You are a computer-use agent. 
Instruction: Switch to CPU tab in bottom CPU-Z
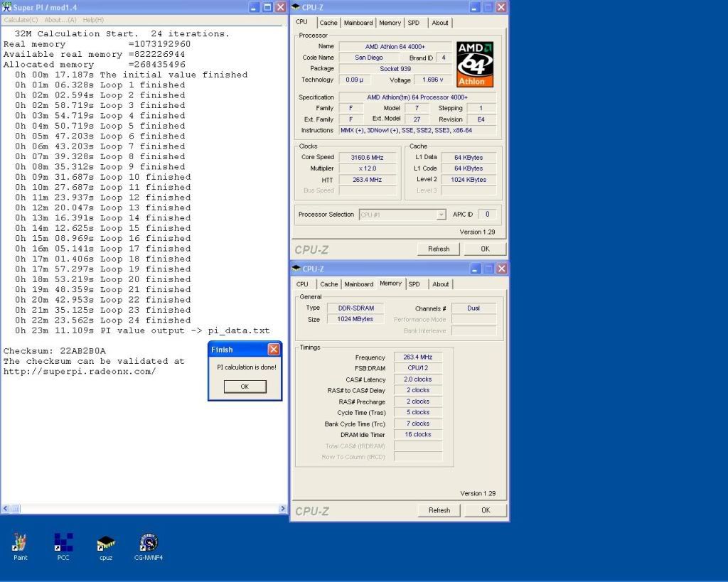coord(302,284)
